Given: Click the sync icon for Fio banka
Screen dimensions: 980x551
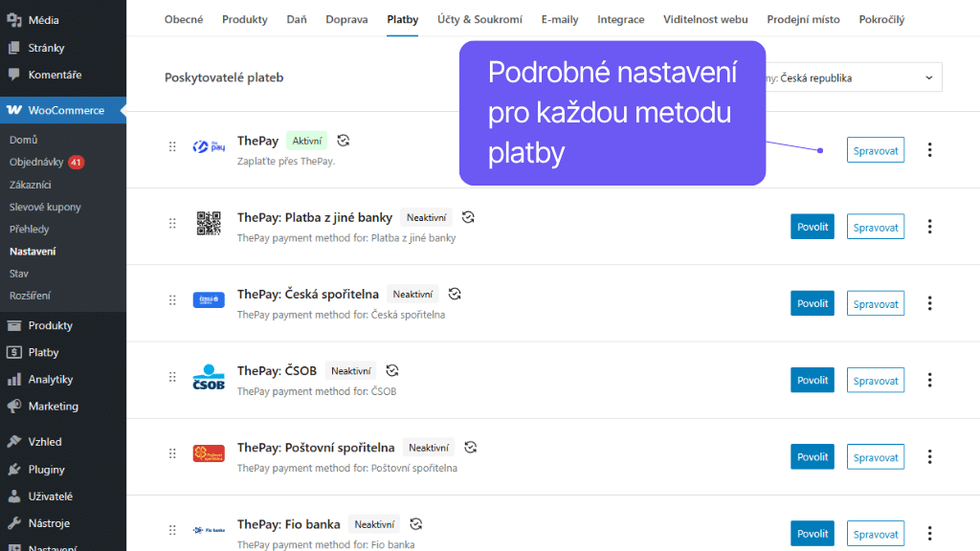Looking at the screenshot, I should pos(415,524).
